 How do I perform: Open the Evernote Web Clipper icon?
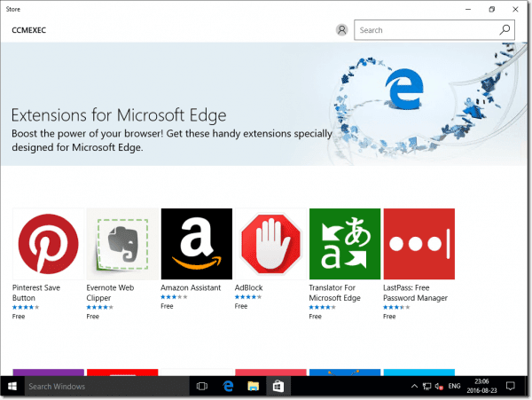(x=122, y=244)
